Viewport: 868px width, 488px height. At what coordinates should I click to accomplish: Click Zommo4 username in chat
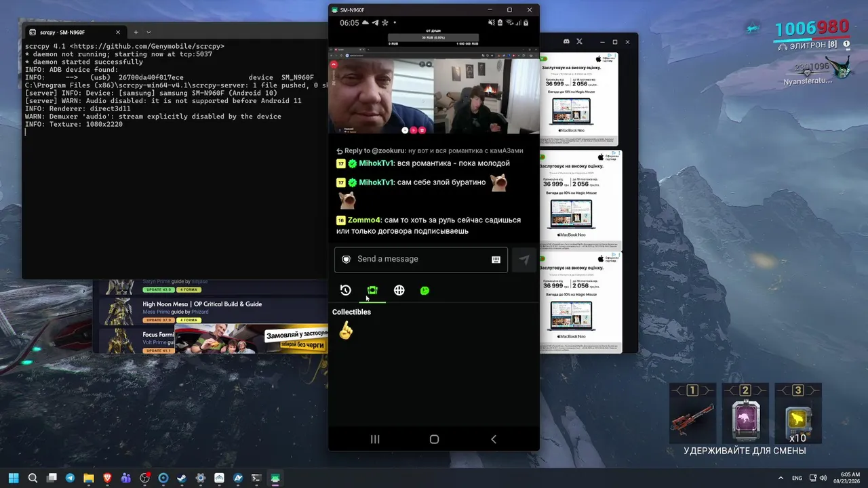(x=365, y=220)
